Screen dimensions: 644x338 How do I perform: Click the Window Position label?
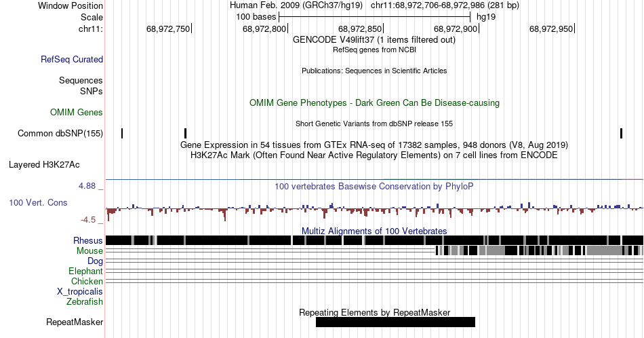click(71, 5)
